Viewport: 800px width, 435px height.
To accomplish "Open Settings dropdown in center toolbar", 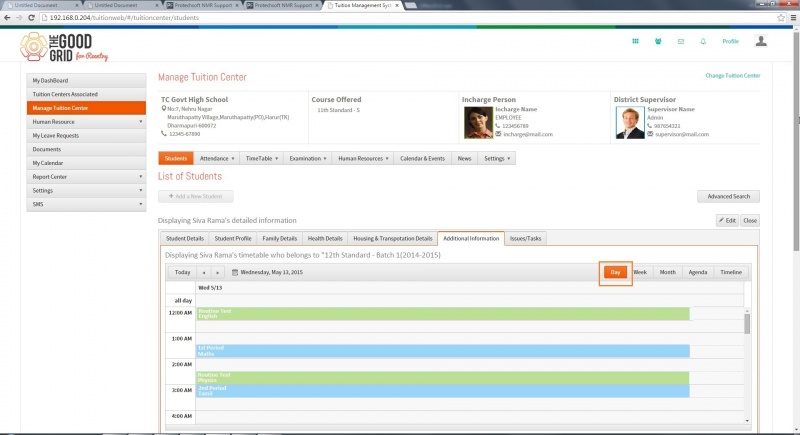I will click(497, 159).
